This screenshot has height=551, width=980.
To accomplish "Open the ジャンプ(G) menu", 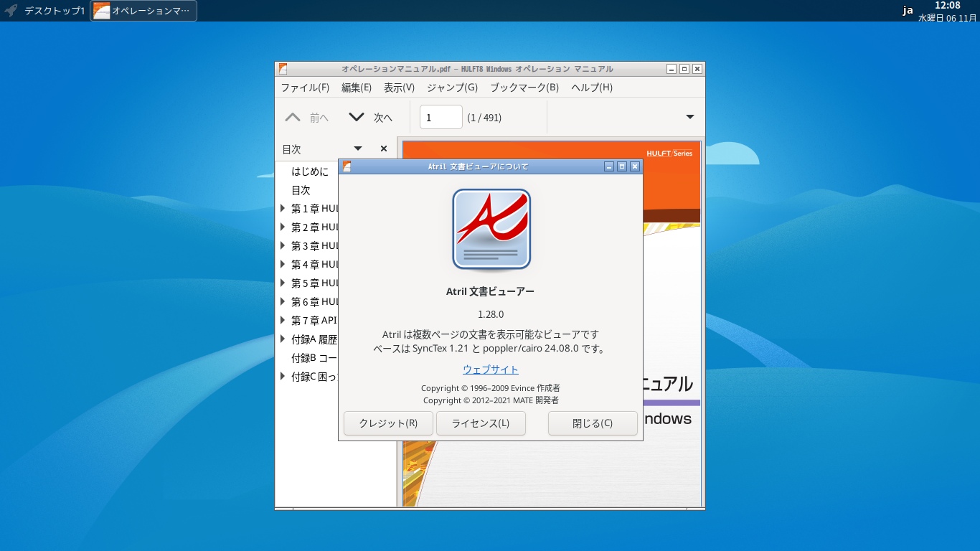I will [452, 88].
